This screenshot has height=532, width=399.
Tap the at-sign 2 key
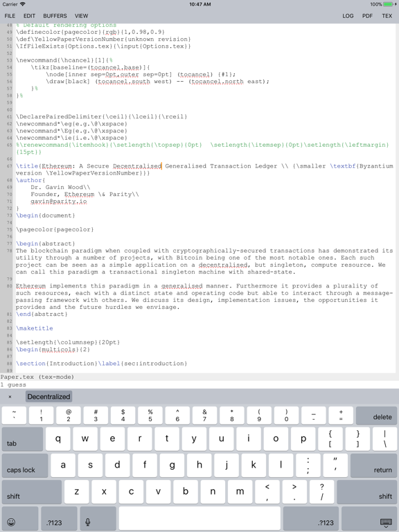(x=69, y=416)
